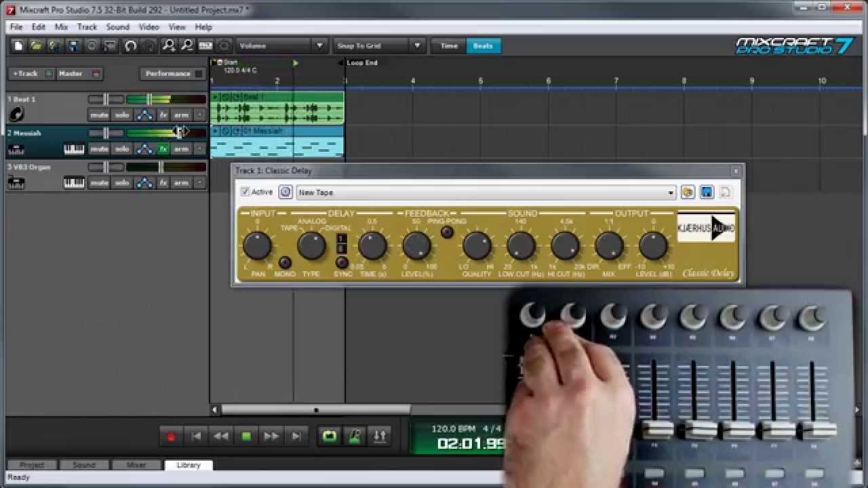Switch to the Mixer tab
868x488 pixels.
coord(136,465)
